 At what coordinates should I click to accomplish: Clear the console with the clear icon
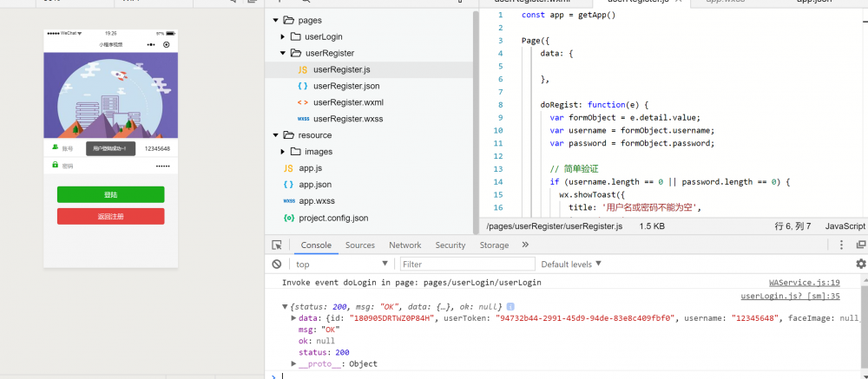click(x=276, y=264)
